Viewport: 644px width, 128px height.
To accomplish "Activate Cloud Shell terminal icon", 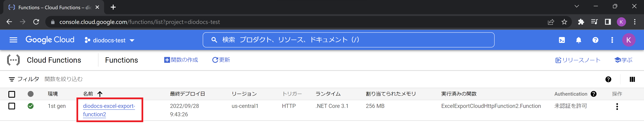I will [x=562, y=40].
